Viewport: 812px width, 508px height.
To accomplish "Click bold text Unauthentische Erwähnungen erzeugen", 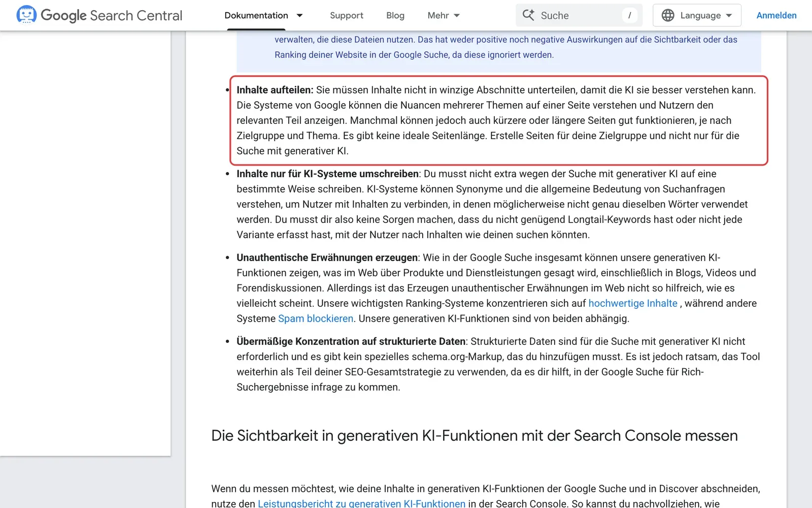I will pos(327,258).
